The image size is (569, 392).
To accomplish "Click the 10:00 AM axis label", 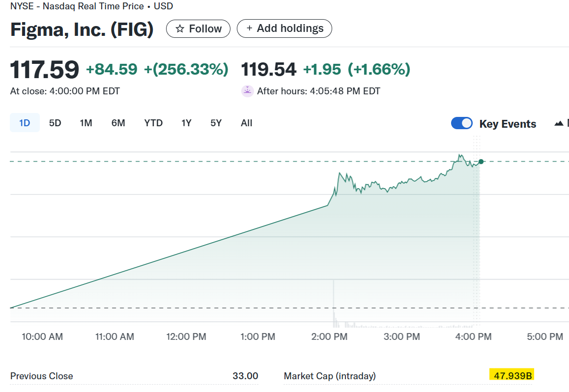I will 42,336.
